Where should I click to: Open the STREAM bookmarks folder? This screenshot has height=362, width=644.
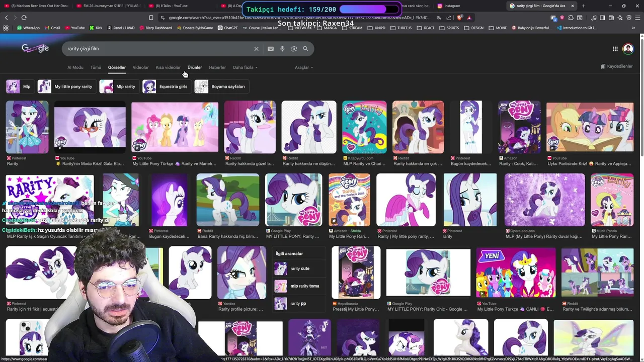coord(352,28)
